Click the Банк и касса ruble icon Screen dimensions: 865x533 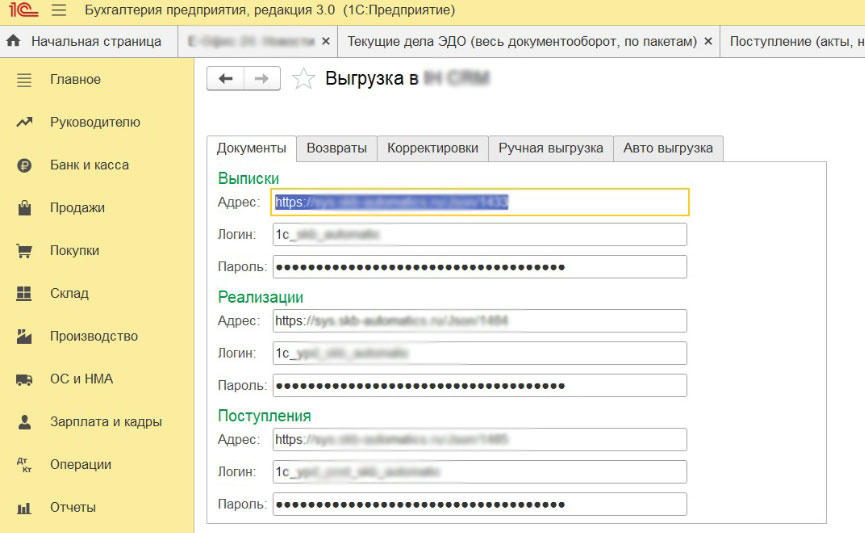tap(24, 165)
